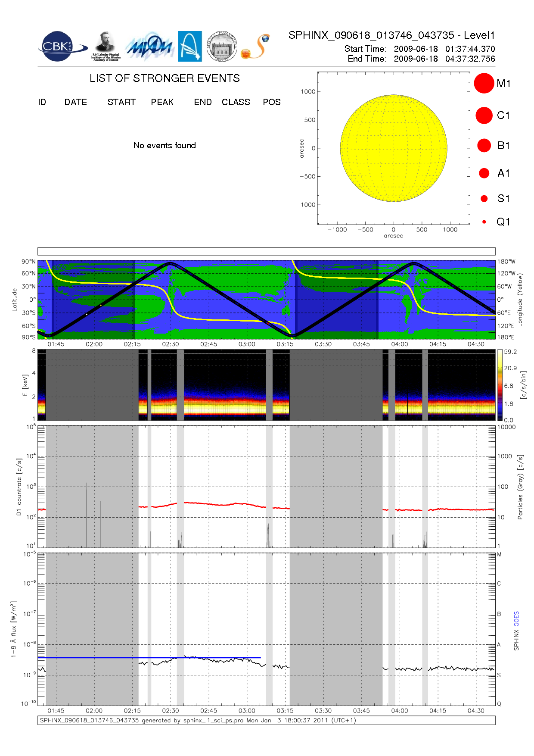Click the 02:15 tick under the world map

pos(132,344)
